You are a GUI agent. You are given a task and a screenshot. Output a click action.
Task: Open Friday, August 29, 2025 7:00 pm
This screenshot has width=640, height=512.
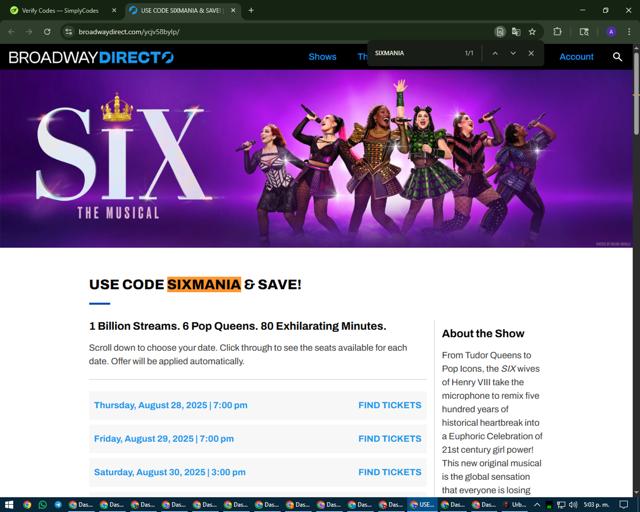[164, 439]
